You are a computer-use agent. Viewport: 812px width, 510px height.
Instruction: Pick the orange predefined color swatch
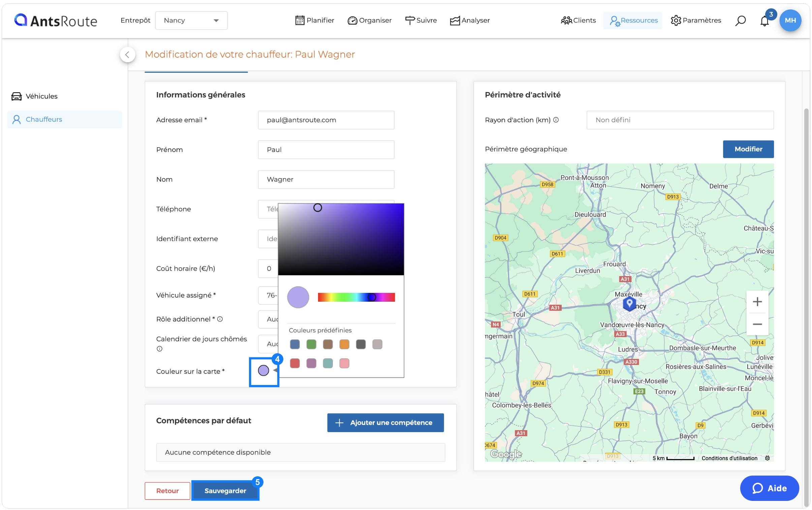point(344,344)
